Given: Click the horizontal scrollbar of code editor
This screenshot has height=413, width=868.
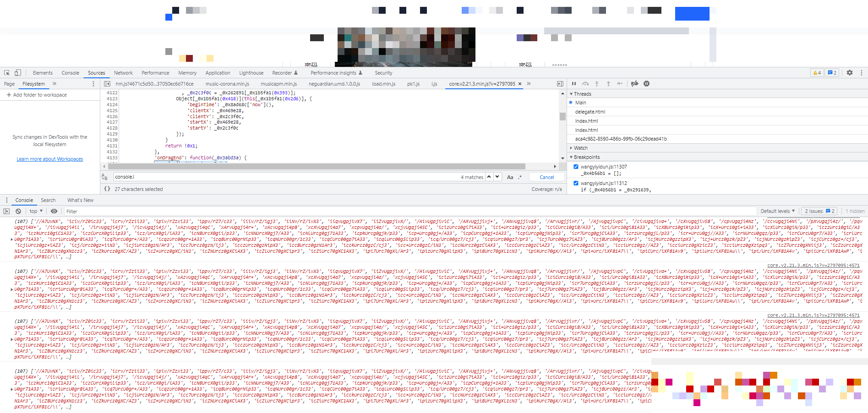Looking at the screenshot, I should (x=316, y=167).
